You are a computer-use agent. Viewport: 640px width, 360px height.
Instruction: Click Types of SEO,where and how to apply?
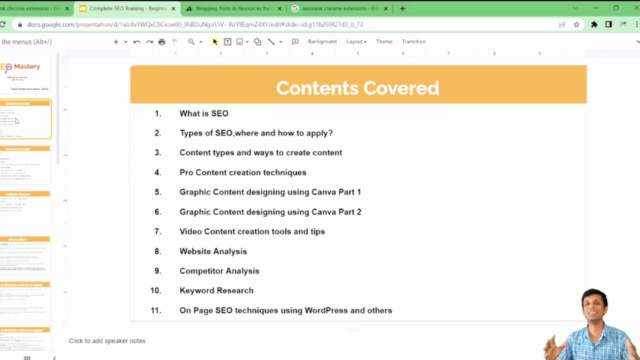(x=256, y=133)
